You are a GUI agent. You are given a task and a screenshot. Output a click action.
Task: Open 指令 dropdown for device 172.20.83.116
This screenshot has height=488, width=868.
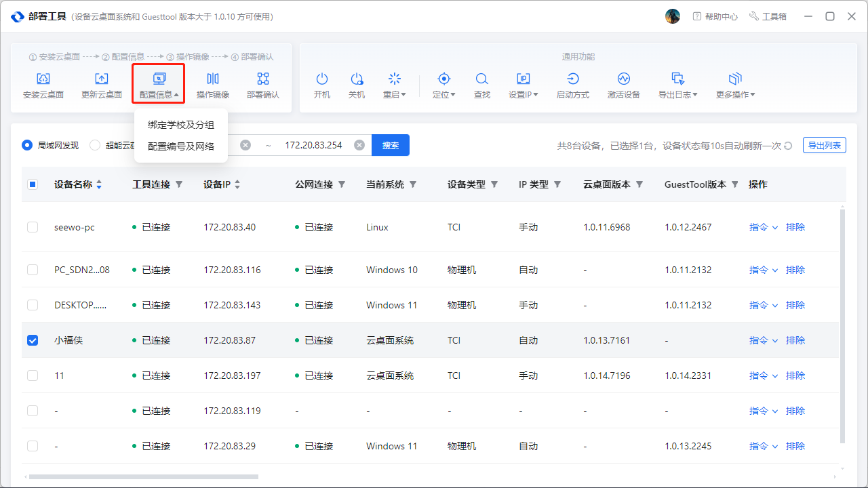click(764, 270)
